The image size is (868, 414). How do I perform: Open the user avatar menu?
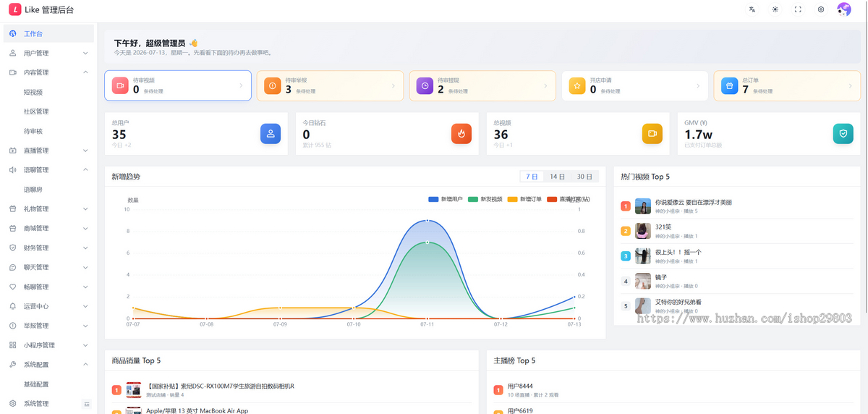[x=844, y=9]
